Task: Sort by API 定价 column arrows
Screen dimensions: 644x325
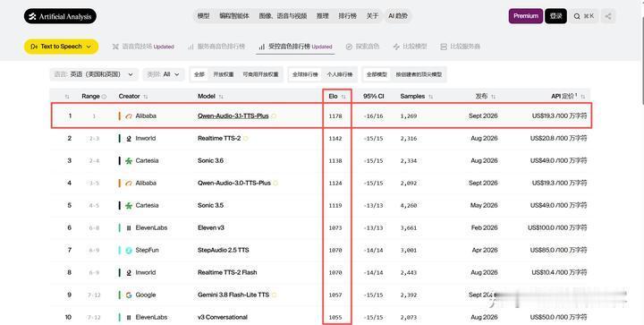Action: 583,97
